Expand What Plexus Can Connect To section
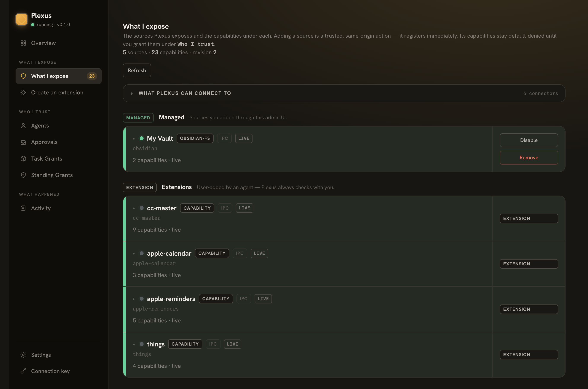Image resolution: width=588 pixels, height=389 pixels. [x=344, y=93]
